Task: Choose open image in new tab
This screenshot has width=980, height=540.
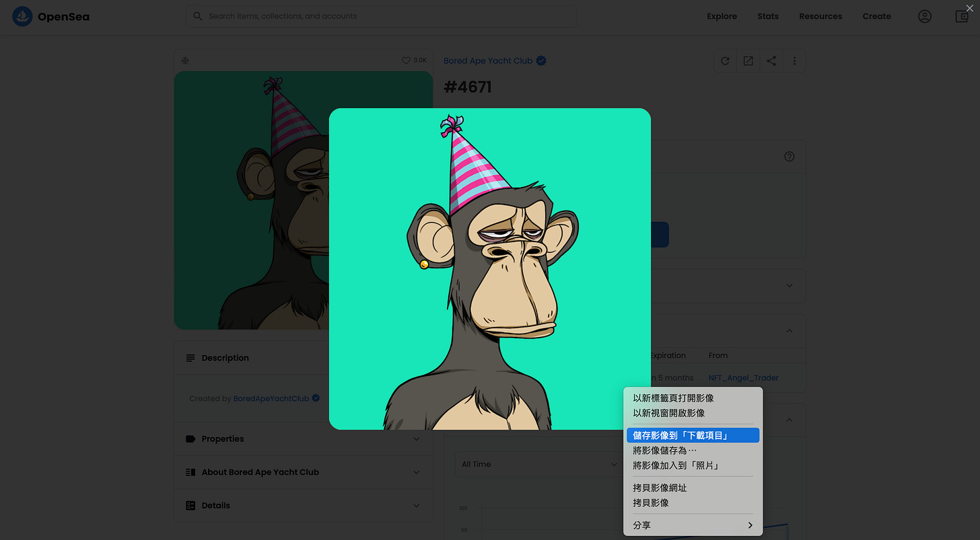Action: tap(693, 398)
